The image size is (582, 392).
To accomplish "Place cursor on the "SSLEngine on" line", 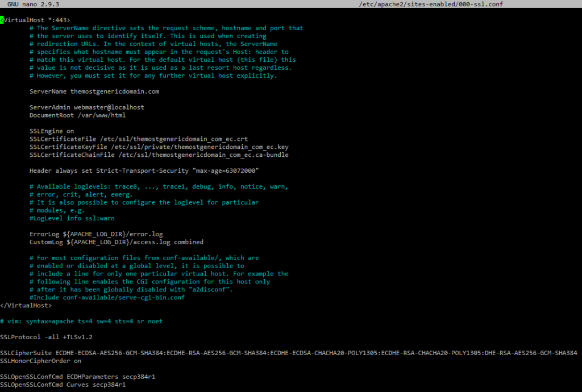I will pos(52,131).
